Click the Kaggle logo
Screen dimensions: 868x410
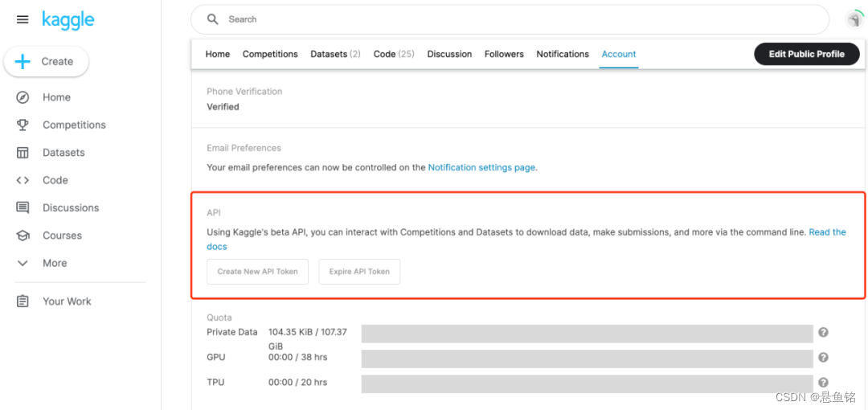coord(68,19)
